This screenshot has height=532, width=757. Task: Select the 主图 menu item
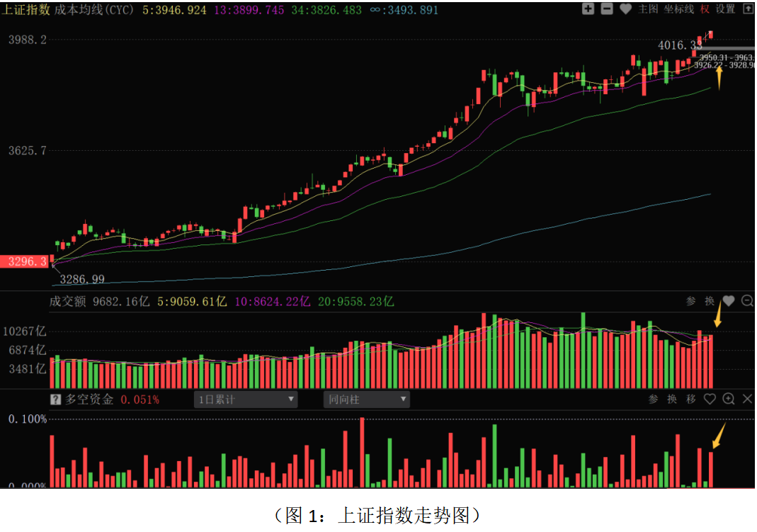[648, 9]
